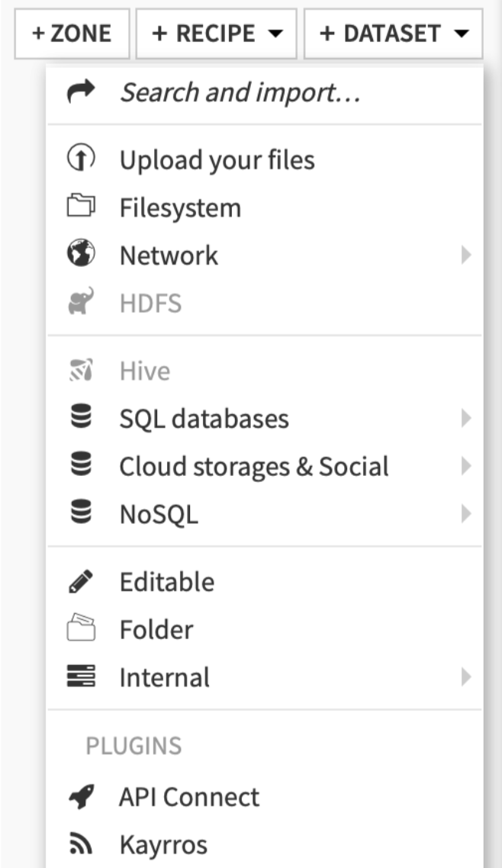This screenshot has width=502, height=868.
Task: Choose Cloud storages & Social entry
Action: [x=253, y=466]
